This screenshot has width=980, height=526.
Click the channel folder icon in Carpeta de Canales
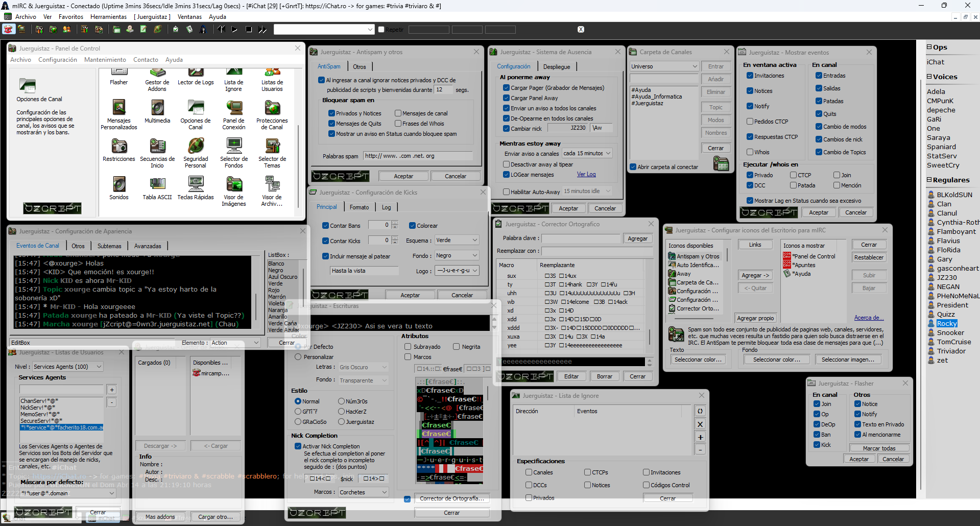point(721,164)
